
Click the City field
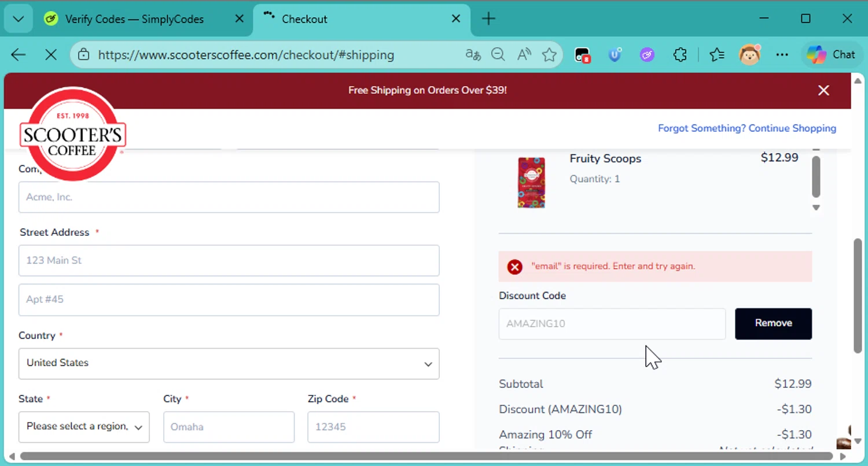coord(229,427)
